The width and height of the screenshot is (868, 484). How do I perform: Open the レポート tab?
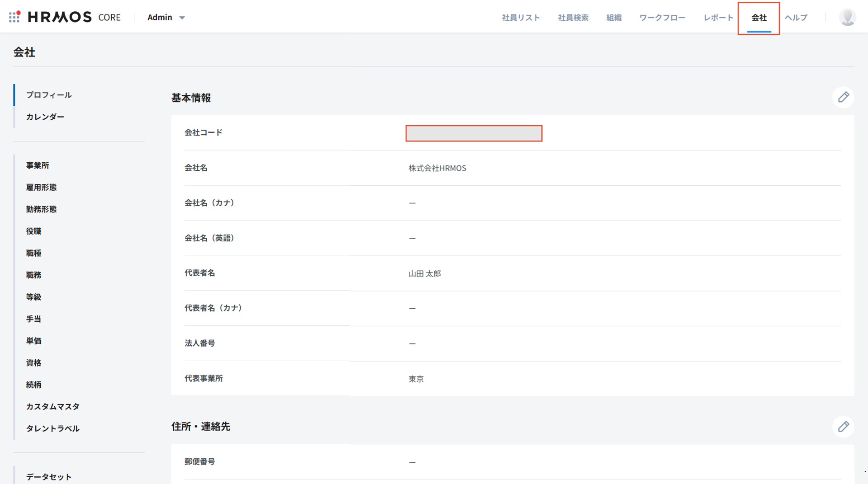point(718,18)
